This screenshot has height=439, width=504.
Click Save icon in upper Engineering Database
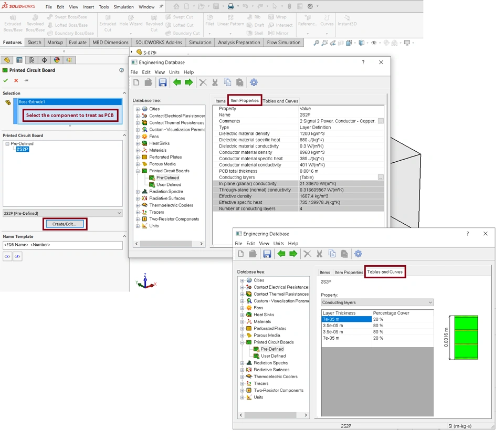(x=163, y=82)
